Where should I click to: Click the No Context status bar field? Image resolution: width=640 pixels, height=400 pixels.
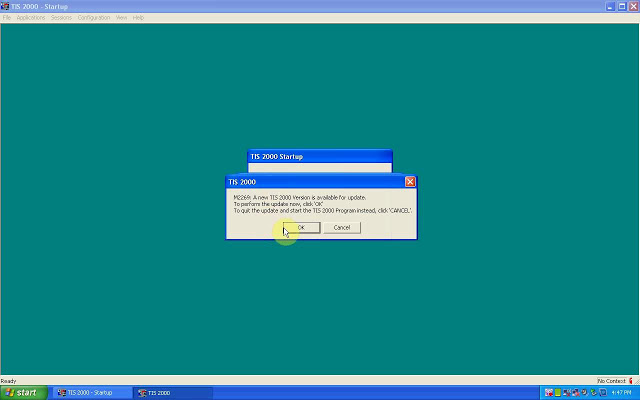point(611,381)
